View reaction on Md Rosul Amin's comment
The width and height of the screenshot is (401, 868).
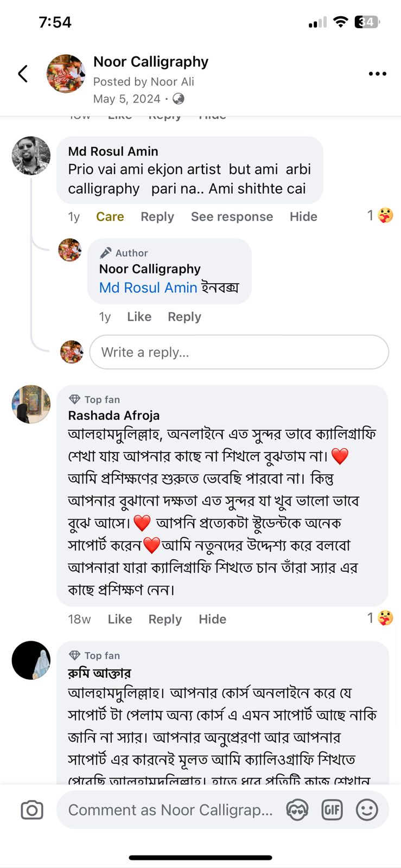tap(380, 215)
